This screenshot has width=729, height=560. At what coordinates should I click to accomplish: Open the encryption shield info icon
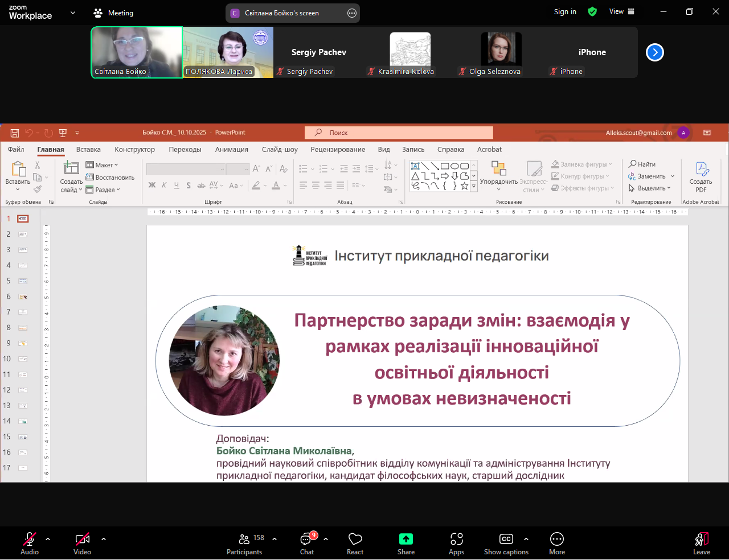click(592, 12)
